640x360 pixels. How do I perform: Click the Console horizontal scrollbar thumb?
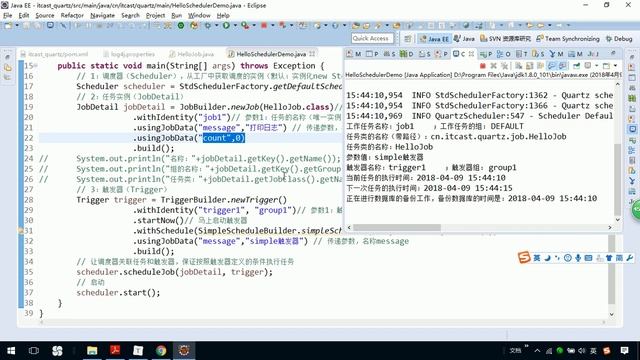[397, 228]
